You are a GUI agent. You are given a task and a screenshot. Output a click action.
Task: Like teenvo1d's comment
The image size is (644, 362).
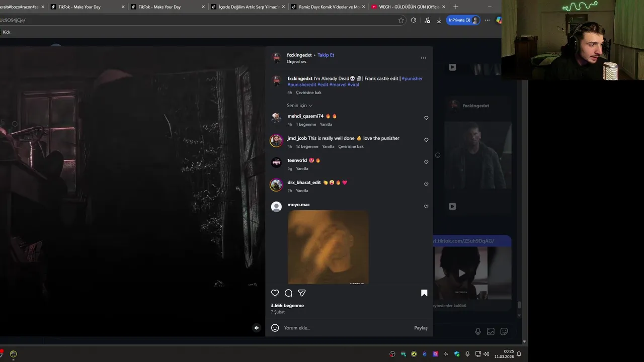[426, 162]
